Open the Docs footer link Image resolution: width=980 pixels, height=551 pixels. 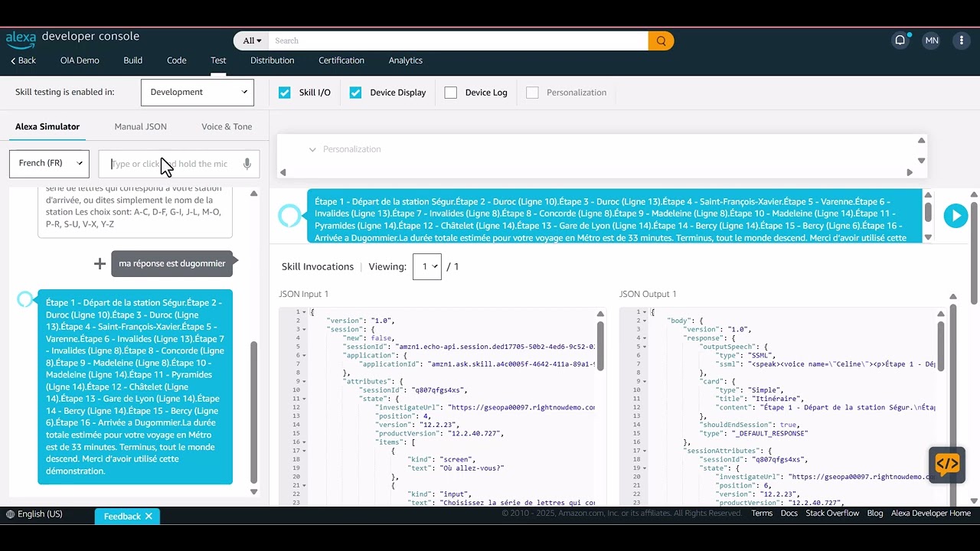pyautogui.click(x=789, y=514)
